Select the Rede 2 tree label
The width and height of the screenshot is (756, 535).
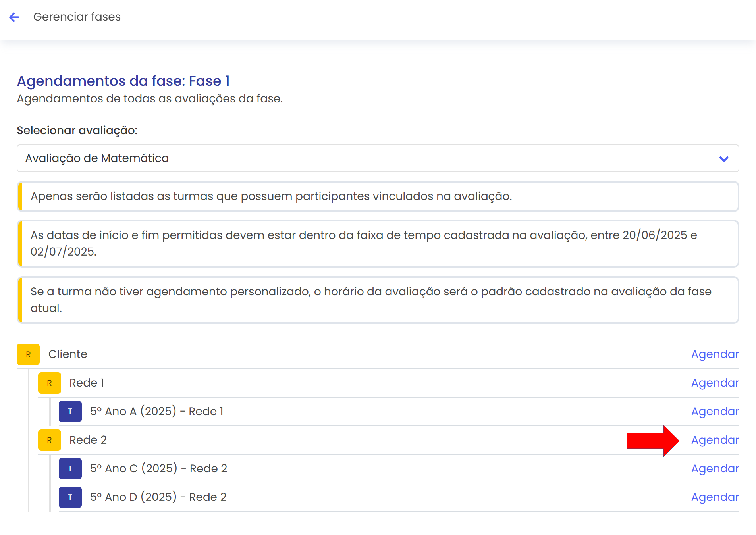(x=88, y=440)
